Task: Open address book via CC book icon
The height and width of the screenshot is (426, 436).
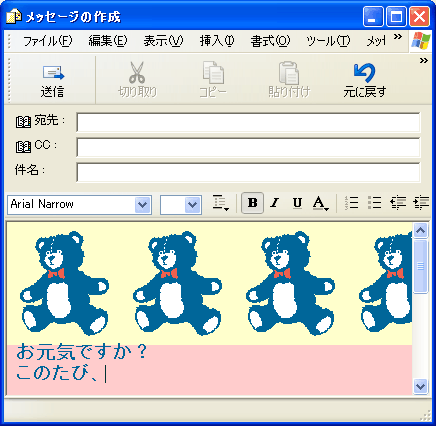Action: [23, 146]
